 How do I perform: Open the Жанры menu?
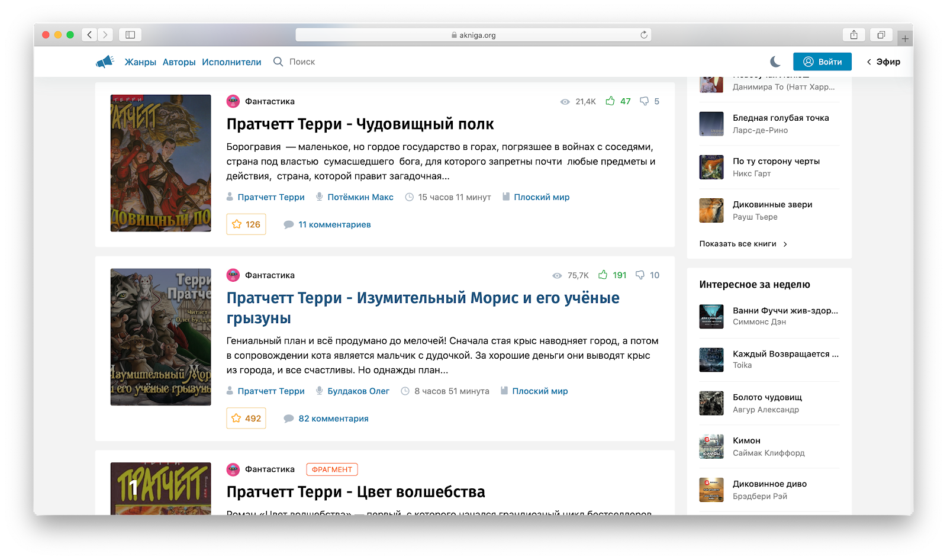140,62
